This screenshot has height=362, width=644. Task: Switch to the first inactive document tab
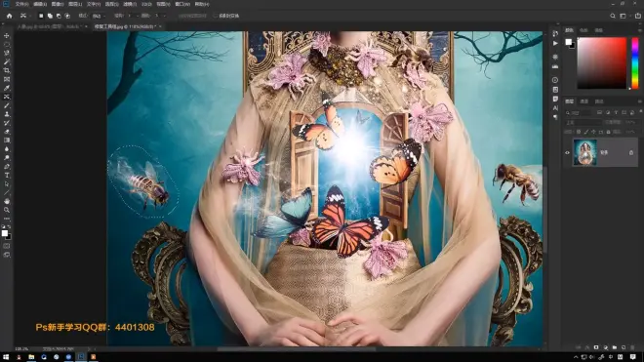click(x=49, y=26)
